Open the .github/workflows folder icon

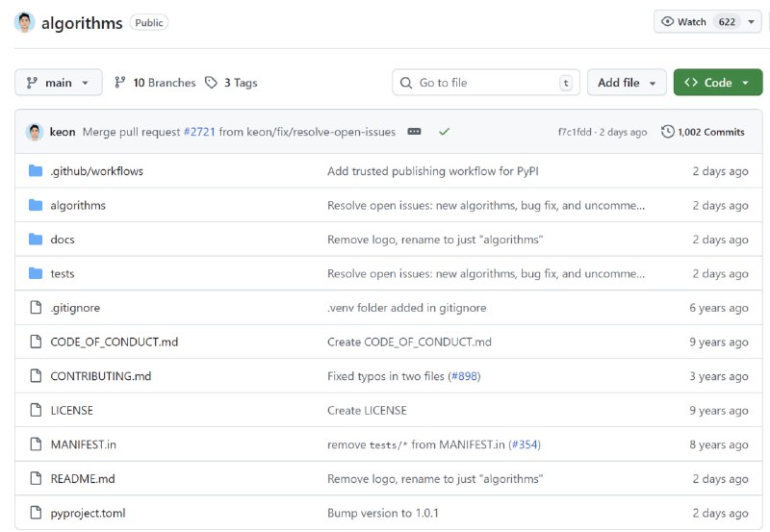tap(36, 171)
